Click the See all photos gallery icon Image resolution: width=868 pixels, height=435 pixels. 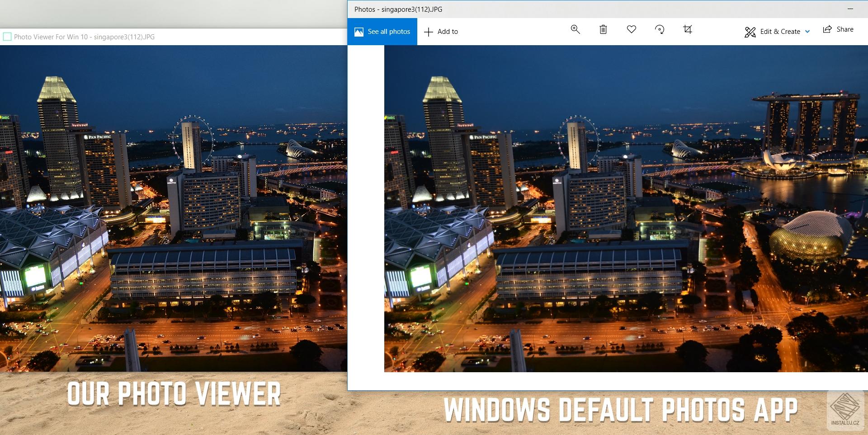(359, 31)
